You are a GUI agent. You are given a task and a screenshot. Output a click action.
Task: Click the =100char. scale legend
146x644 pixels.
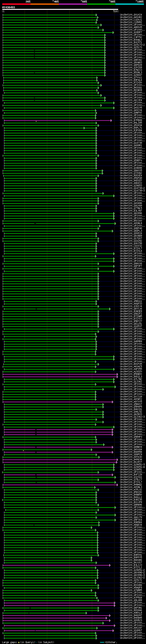tap(108, 642)
